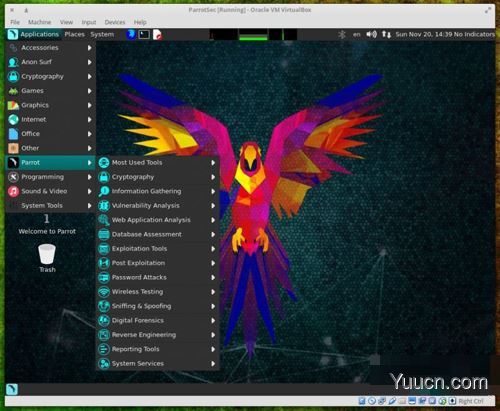Open the blue browser launcher in panel
Viewport: 500px width, 411px height.
coord(131,34)
